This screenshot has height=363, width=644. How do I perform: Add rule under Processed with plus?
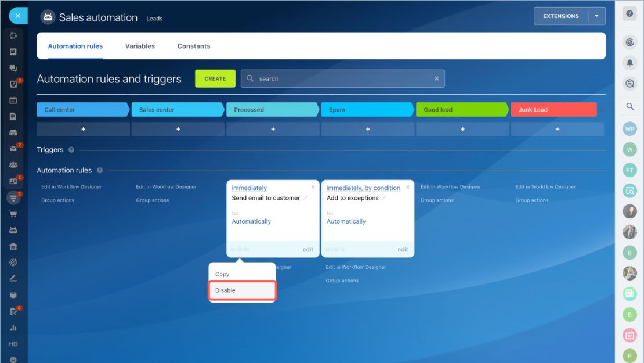(273, 129)
